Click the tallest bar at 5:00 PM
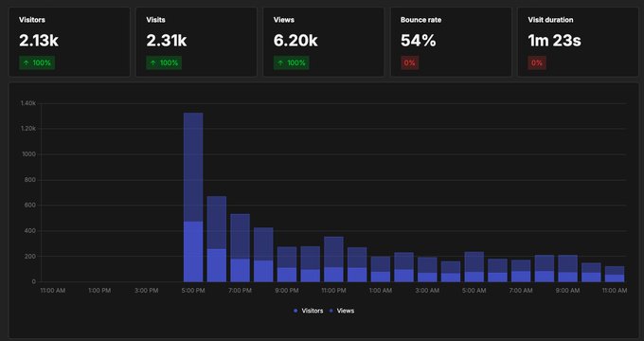The width and height of the screenshot is (644, 341). pyautogui.click(x=193, y=197)
